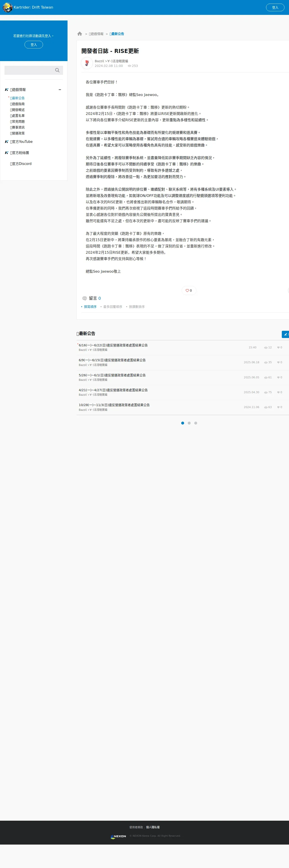This screenshot has width=289, height=868.
Task: Sort comments by 最多回覆順序
Action: pos(113,307)
